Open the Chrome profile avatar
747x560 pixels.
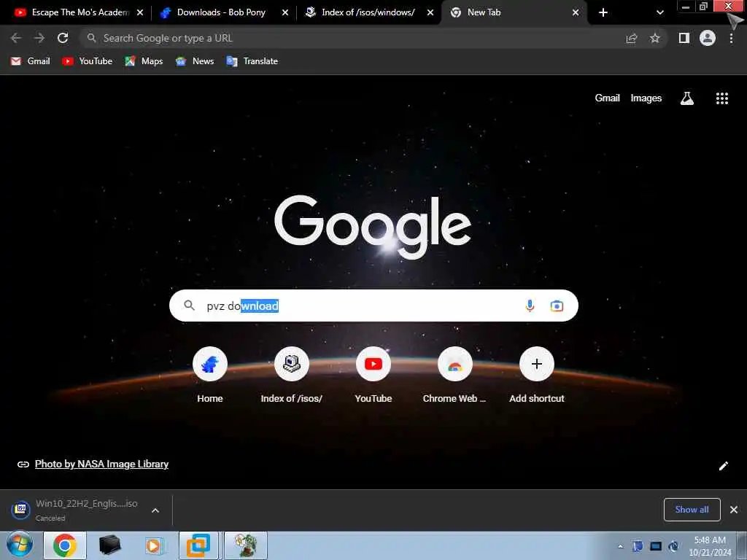click(708, 38)
